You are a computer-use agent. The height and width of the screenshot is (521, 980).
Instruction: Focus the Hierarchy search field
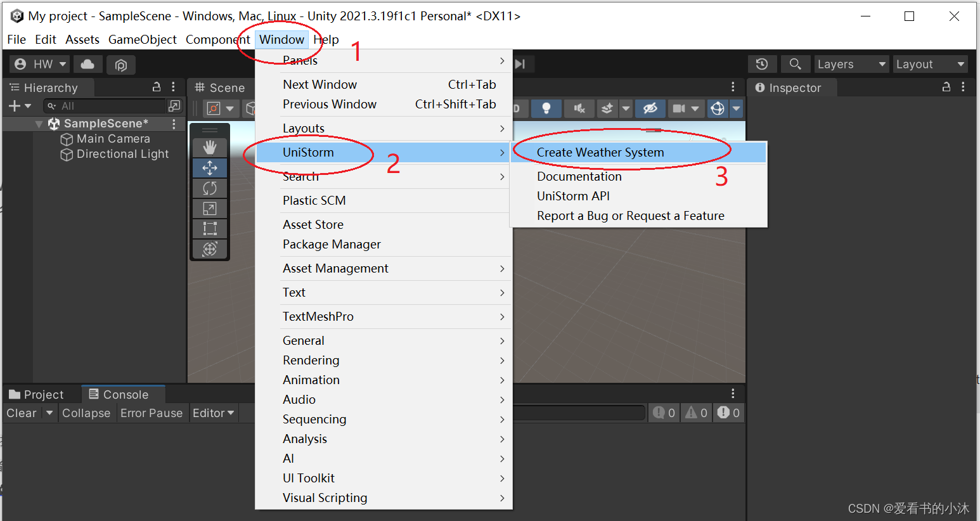tap(105, 106)
